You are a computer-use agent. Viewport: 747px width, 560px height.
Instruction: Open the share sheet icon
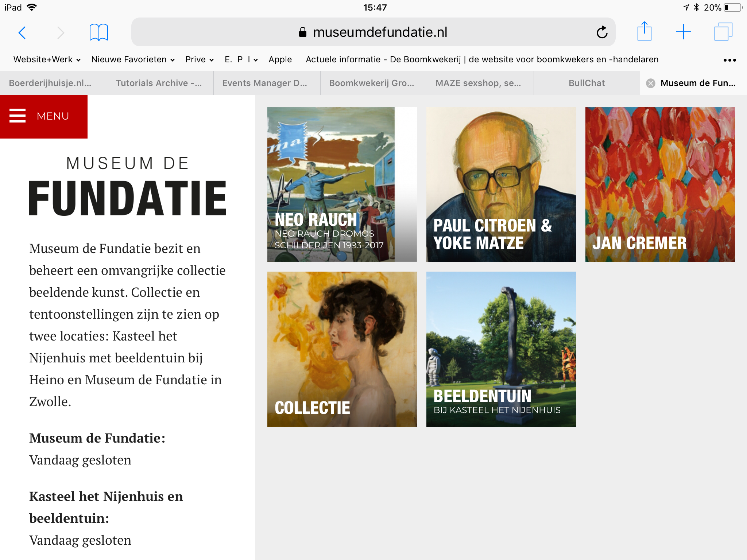645,31
